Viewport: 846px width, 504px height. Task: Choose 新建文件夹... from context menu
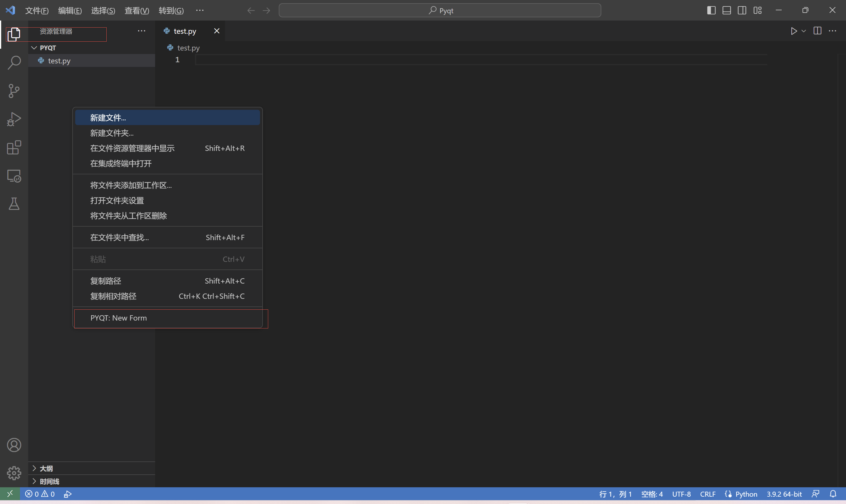pyautogui.click(x=167, y=133)
